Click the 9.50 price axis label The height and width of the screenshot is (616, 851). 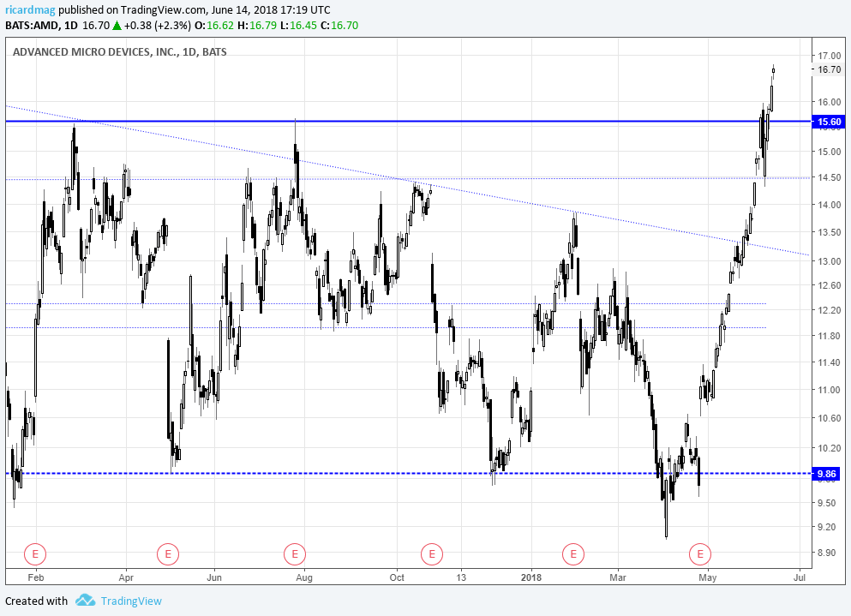coord(827,503)
